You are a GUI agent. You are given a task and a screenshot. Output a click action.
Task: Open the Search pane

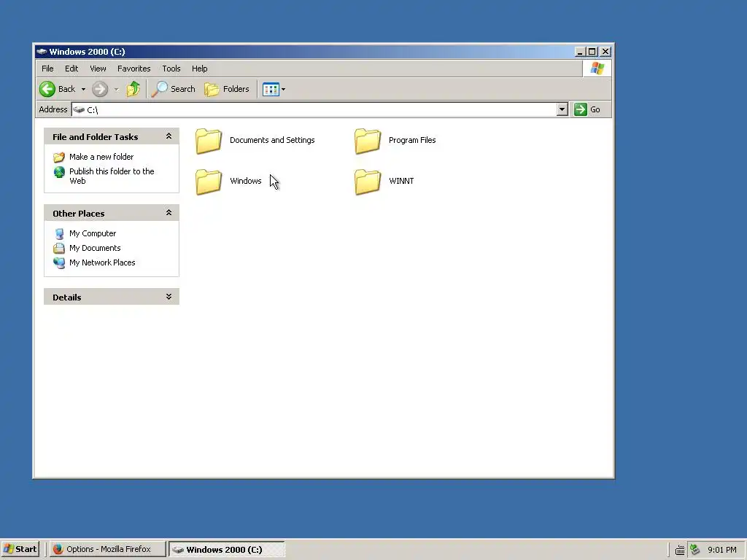point(174,89)
